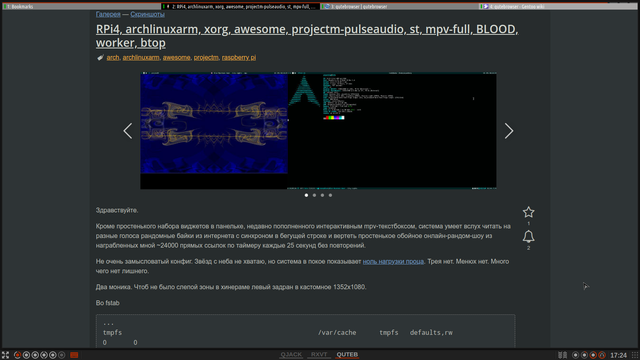Image resolution: width=640 pixels, height=360 pixels.
Task: Switch to the RPi4 archlinuxarm tab
Action: point(240,7)
